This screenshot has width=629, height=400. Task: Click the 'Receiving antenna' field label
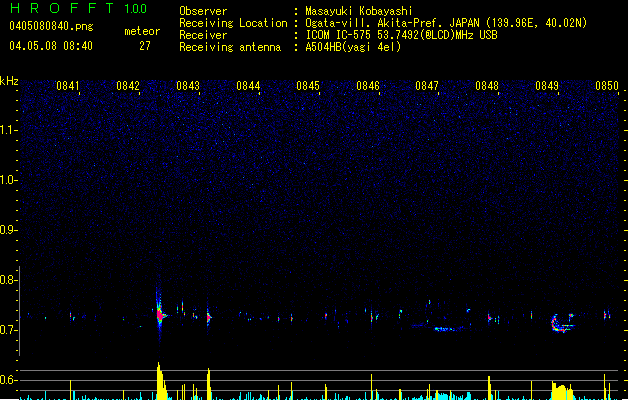coord(230,47)
